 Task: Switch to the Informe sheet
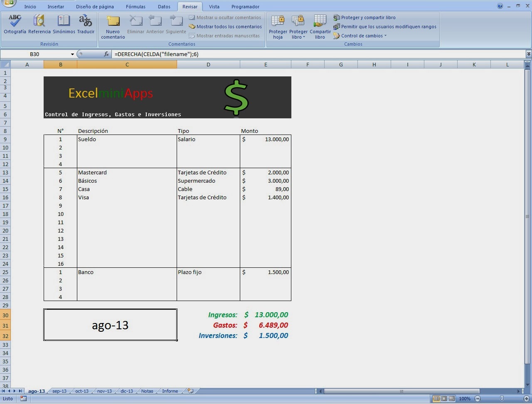click(170, 391)
